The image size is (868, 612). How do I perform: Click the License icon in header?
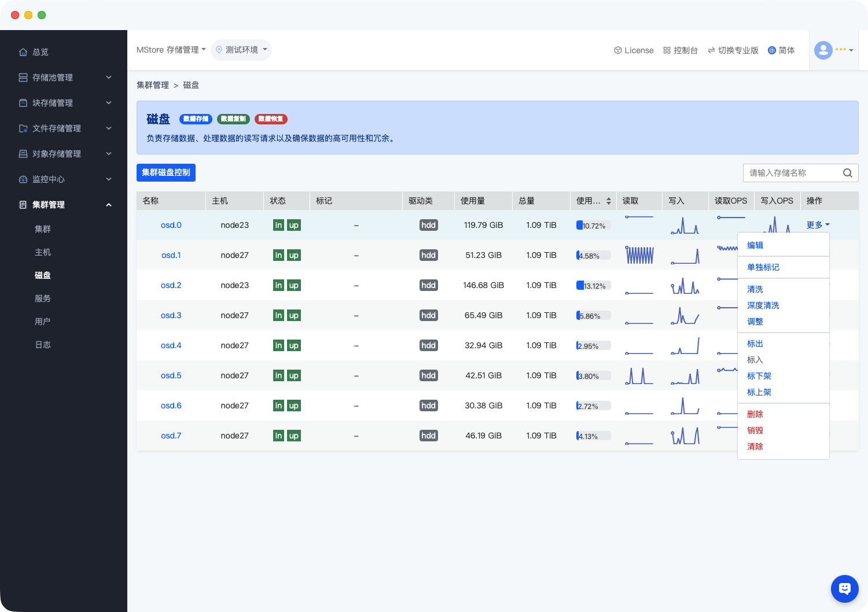point(617,50)
